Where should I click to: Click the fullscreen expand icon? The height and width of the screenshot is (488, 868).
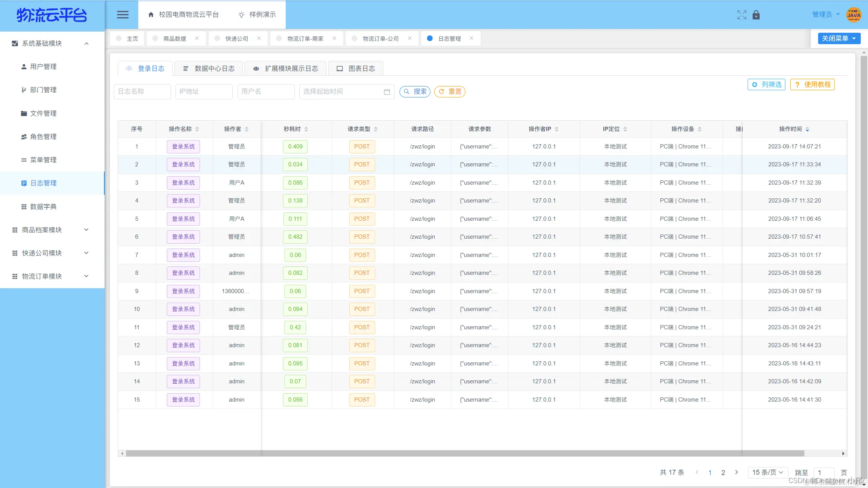point(742,15)
